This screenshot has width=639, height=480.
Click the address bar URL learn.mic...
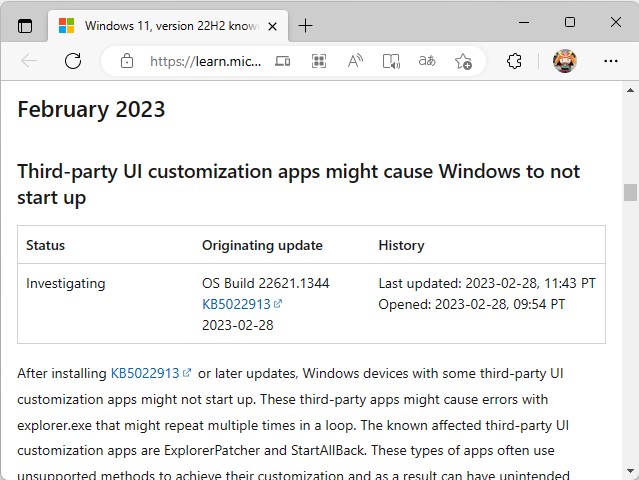(206, 62)
